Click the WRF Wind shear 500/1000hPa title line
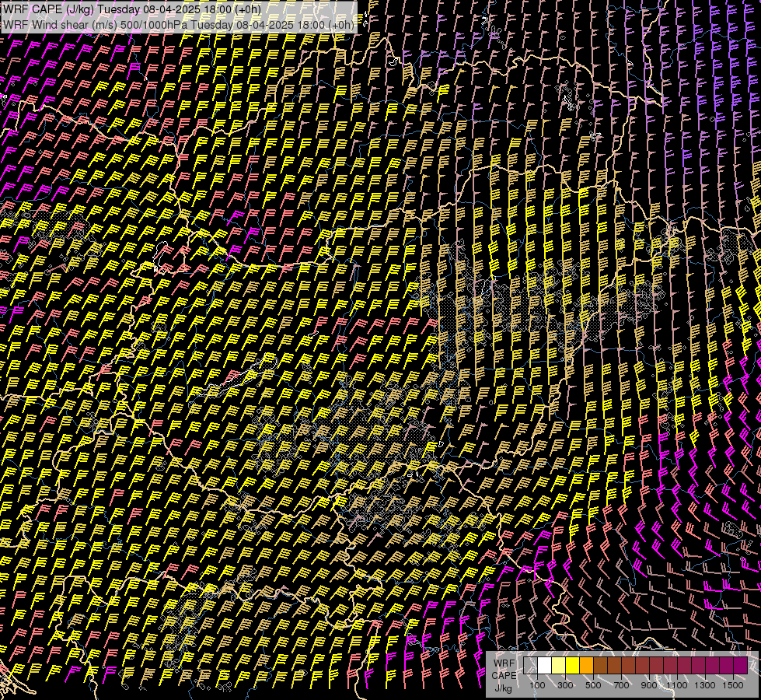Image resolution: width=761 pixels, height=700 pixels. [x=178, y=25]
